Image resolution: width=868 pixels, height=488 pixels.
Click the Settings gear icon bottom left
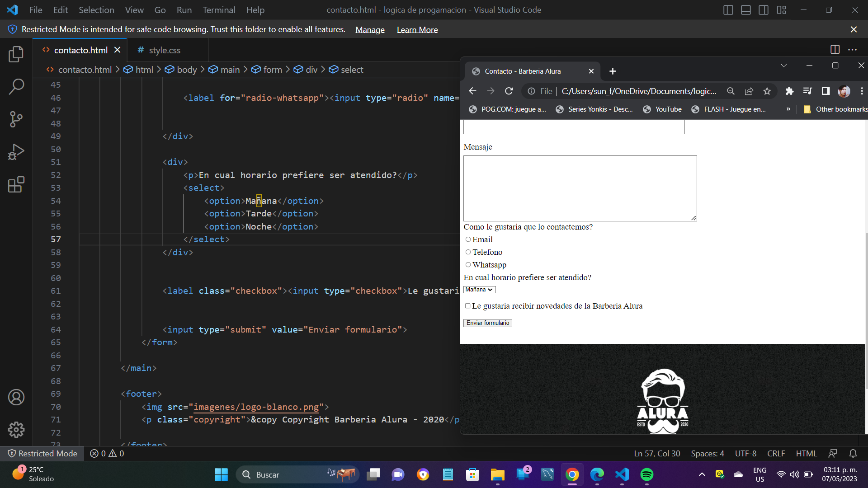(16, 430)
